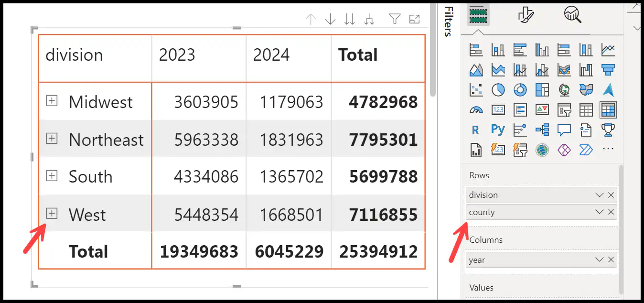The width and height of the screenshot is (644, 303).
Task: Open the collapsed Filters pane
Action: tap(448, 22)
